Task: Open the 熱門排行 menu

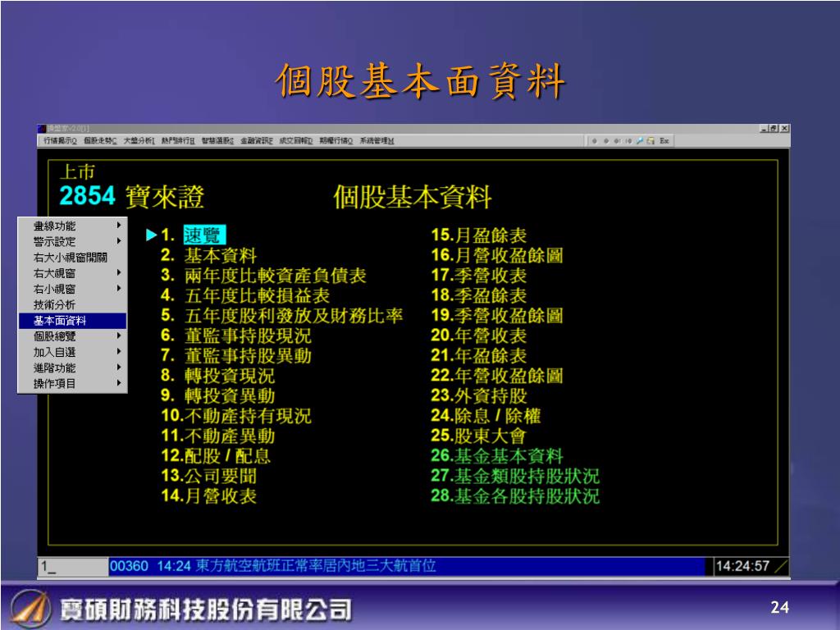Action: (178, 141)
